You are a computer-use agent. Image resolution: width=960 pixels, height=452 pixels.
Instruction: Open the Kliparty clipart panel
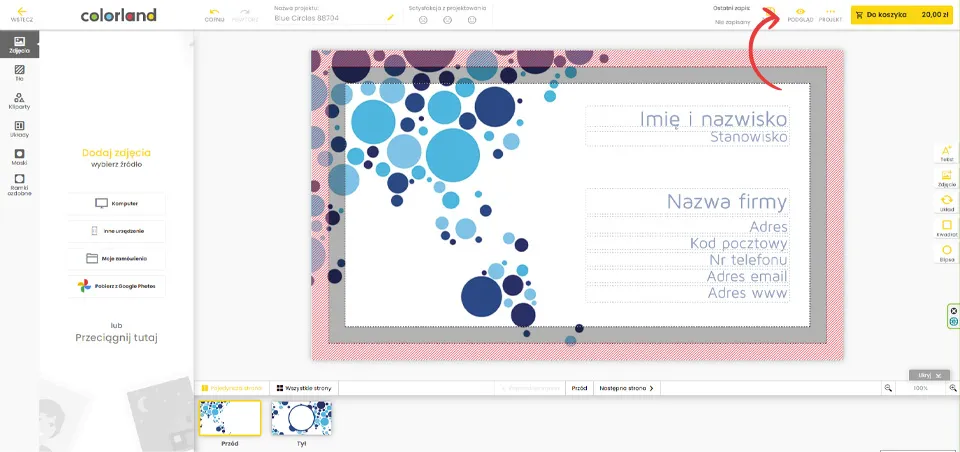click(19, 100)
